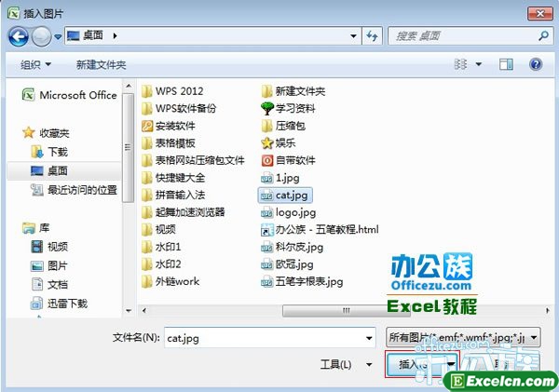Select the 拼音输入法 folder

pyautogui.click(x=173, y=195)
